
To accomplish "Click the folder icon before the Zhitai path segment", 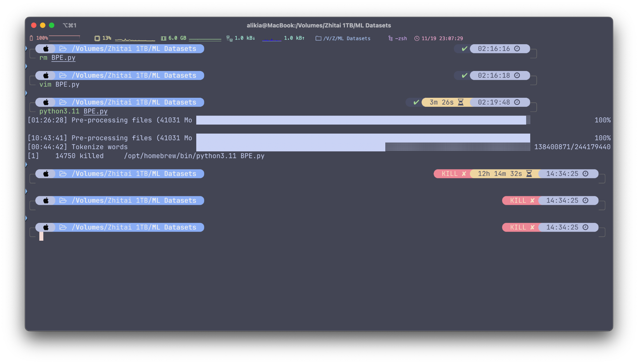I will 63,49.
